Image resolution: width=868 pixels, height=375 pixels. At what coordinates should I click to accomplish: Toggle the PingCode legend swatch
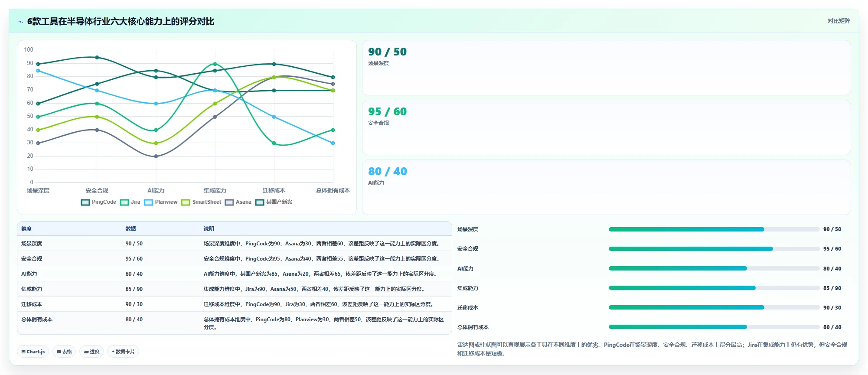(85, 202)
